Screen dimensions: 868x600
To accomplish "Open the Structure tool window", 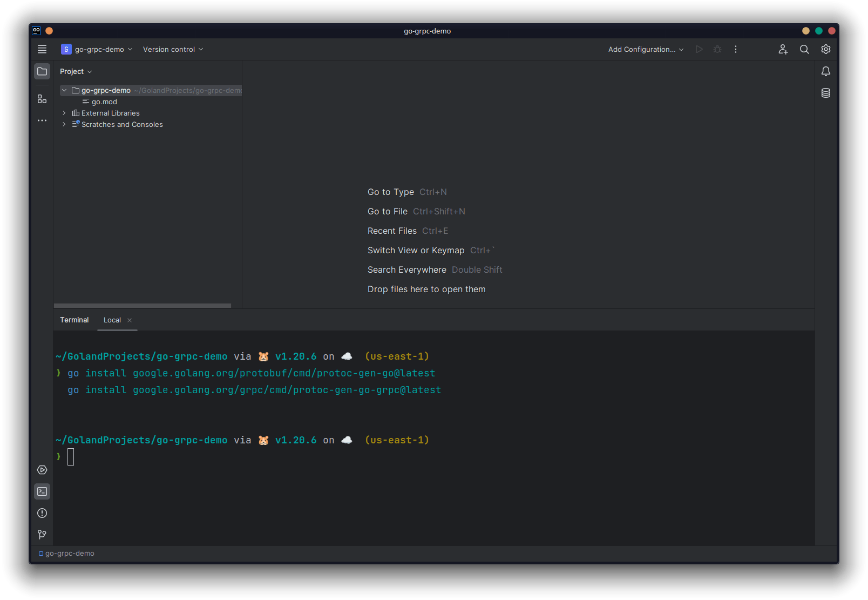I will coord(42,99).
